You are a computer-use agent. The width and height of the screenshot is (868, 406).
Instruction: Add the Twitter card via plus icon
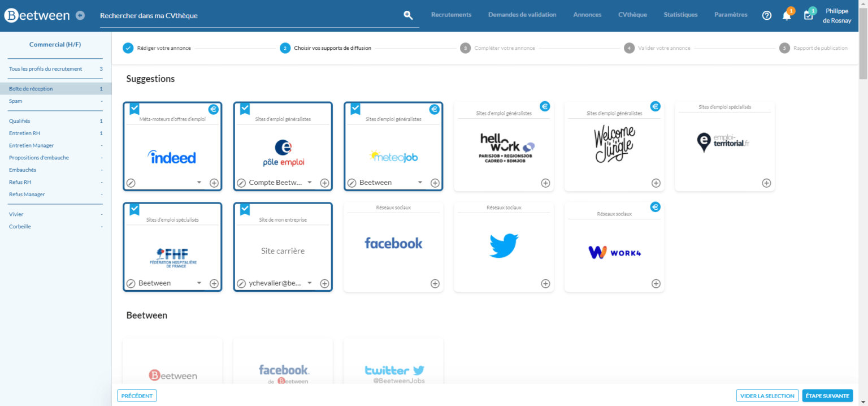(x=545, y=283)
